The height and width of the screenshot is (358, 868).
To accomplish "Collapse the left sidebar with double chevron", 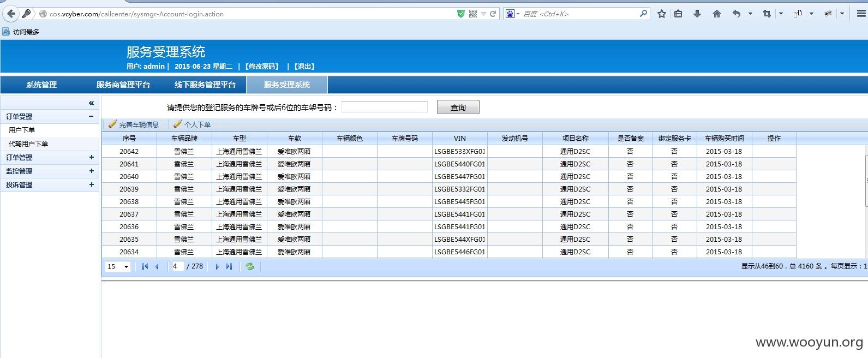I will point(91,103).
